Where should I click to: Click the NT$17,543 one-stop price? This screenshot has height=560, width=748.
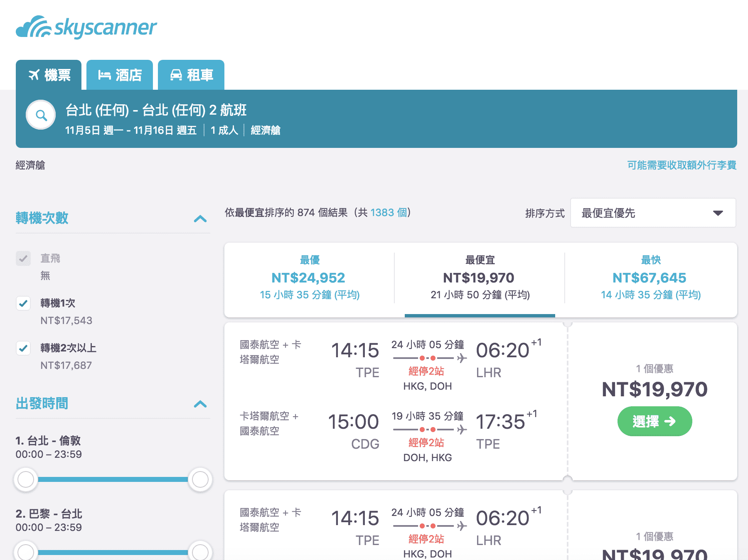(x=66, y=320)
